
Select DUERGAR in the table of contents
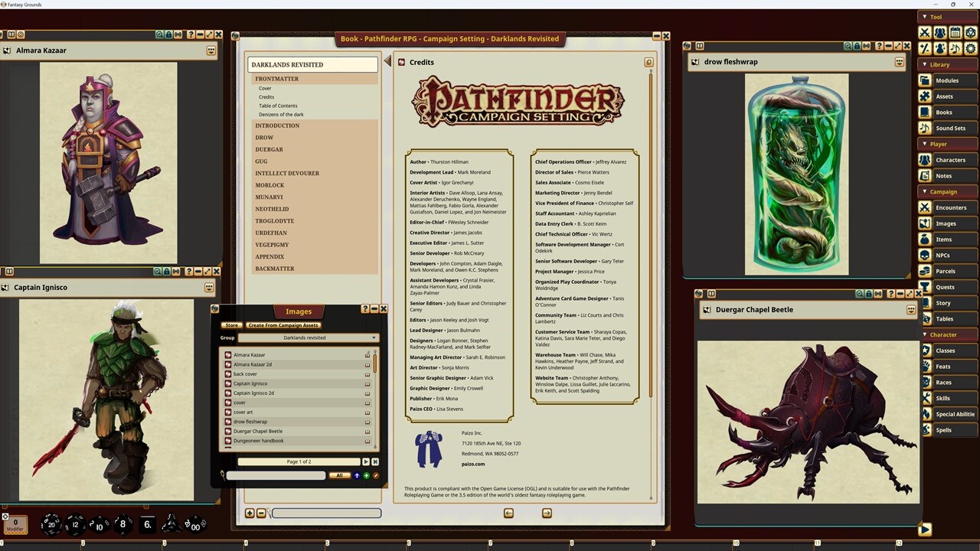pyautogui.click(x=269, y=149)
